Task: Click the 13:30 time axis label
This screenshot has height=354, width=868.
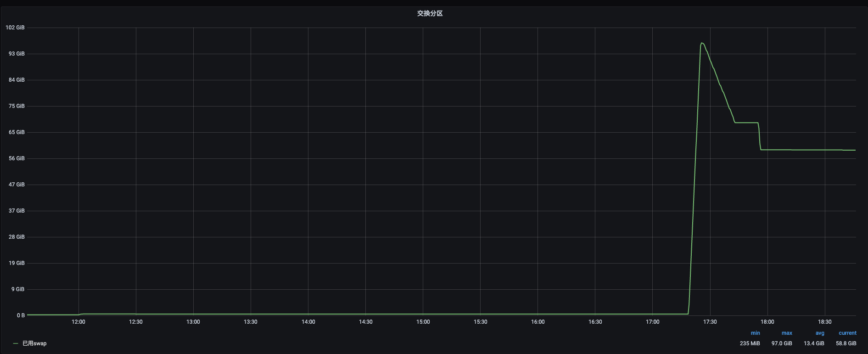Action: [x=251, y=322]
